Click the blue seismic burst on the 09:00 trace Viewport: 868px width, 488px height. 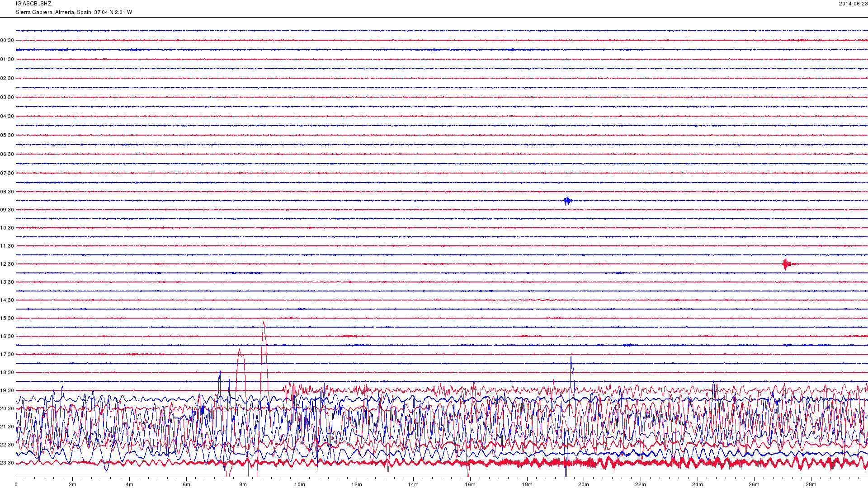click(x=568, y=201)
